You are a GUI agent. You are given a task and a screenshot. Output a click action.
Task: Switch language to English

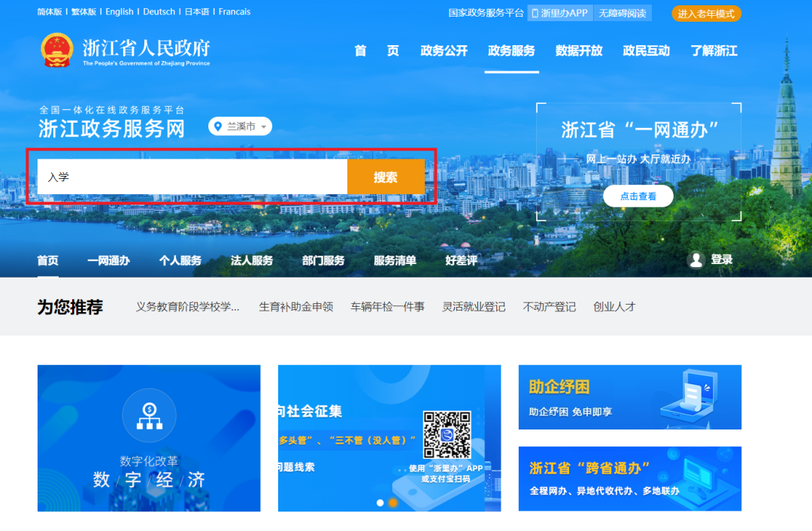point(120,12)
